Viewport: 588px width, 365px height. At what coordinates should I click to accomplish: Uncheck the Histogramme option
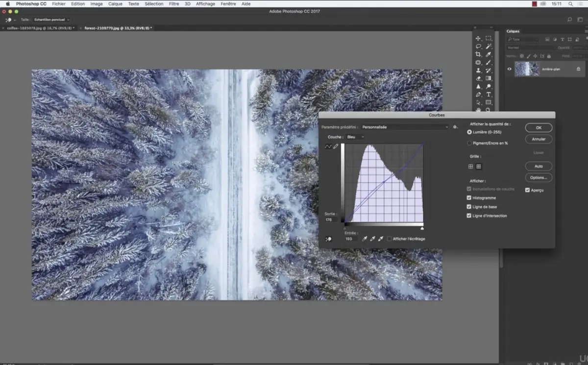click(x=469, y=197)
